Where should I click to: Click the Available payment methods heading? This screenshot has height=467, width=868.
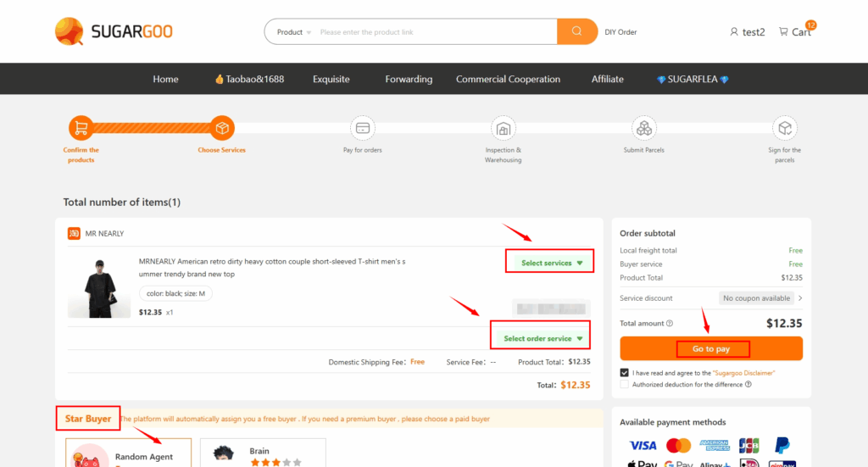672,422
